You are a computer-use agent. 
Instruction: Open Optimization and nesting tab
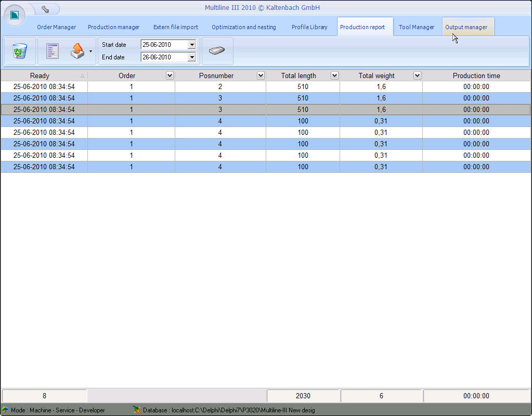click(x=243, y=27)
